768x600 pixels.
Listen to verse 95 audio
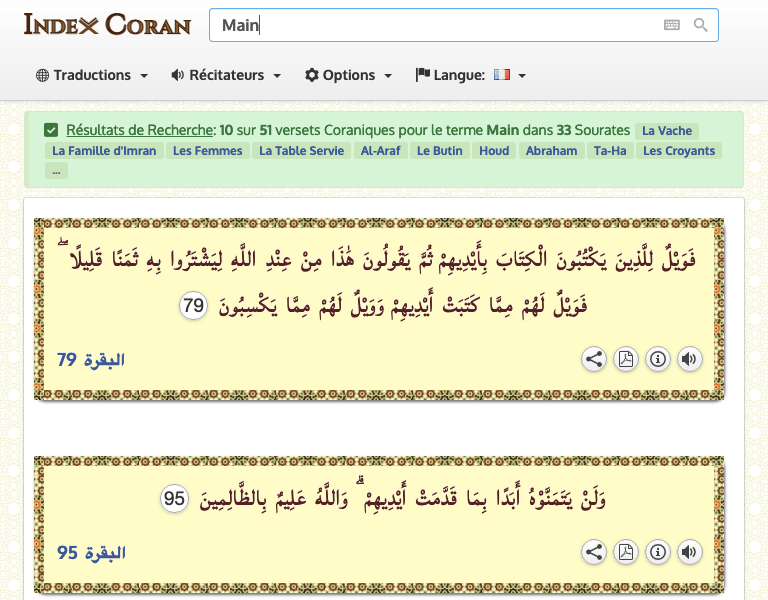[x=689, y=552]
